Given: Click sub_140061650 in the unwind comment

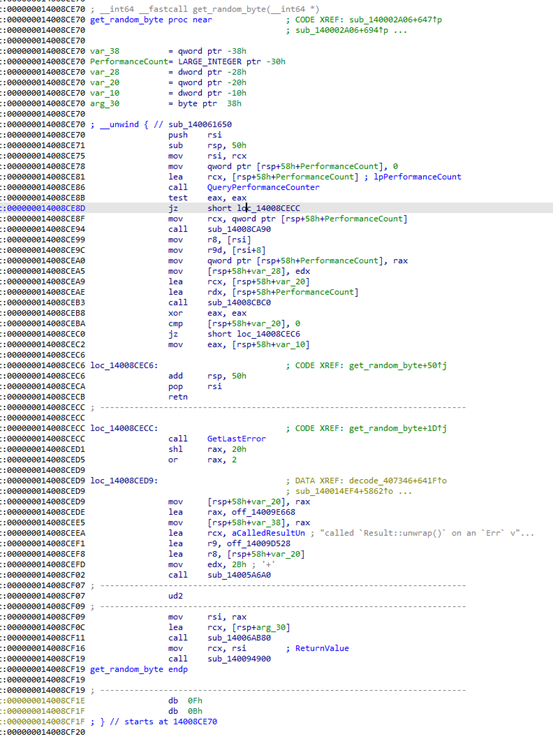Looking at the screenshot, I should 200,125.
